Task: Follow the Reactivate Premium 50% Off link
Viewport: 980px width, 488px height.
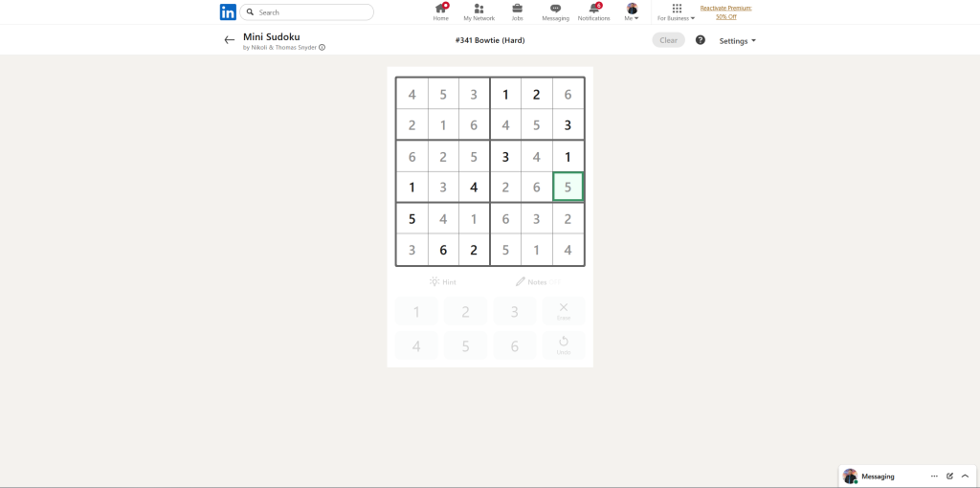Action: click(725, 12)
